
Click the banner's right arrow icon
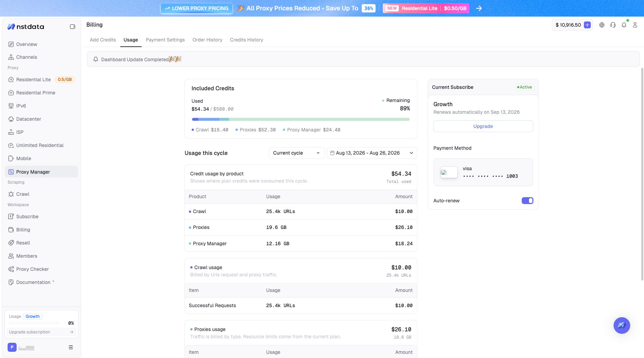tap(479, 8)
